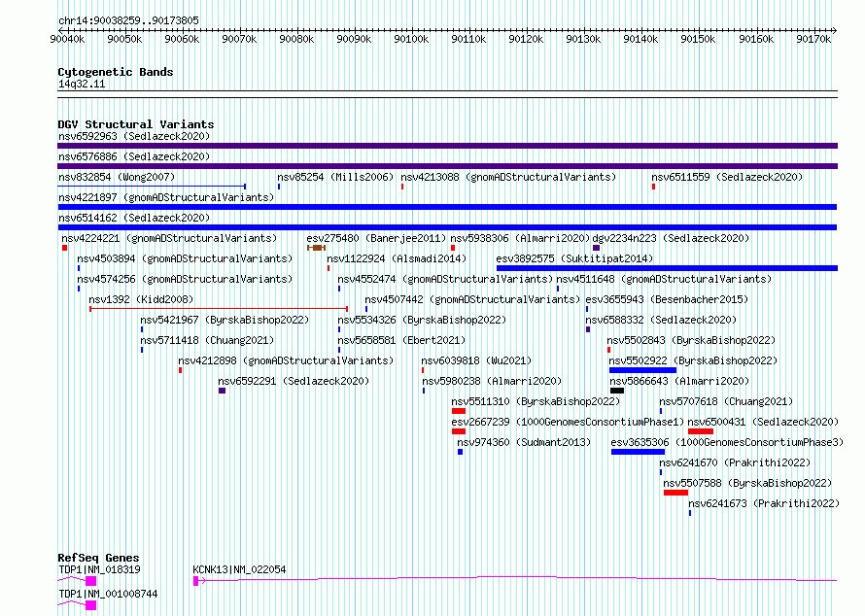Click the 90170k ruler position
Screen dimensions: 865x616
coord(813,39)
